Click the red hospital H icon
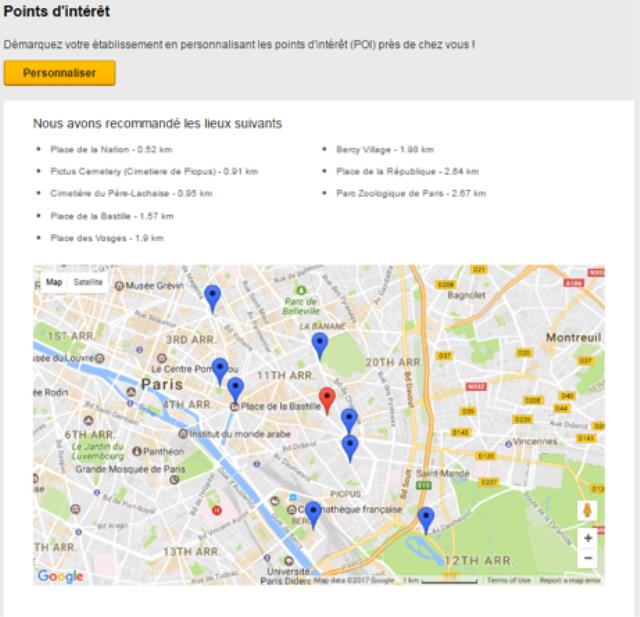The height and width of the screenshot is (617, 640). tap(217, 510)
